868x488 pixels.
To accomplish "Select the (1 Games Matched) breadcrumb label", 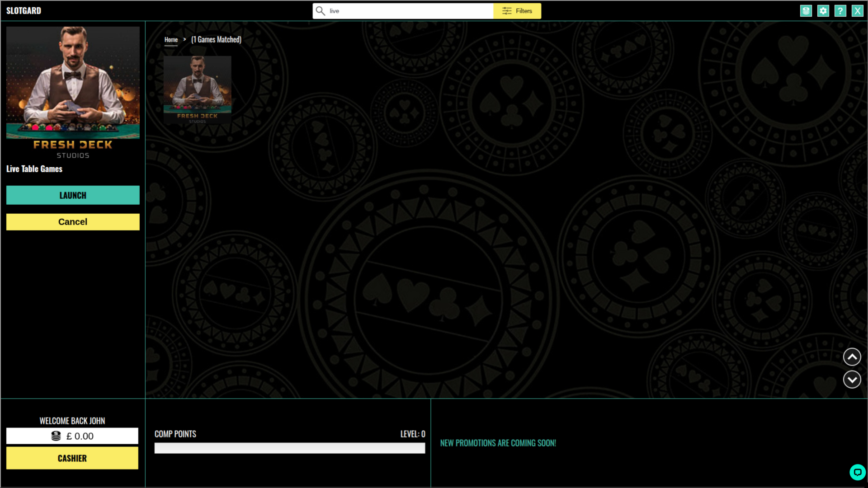I will click(216, 40).
